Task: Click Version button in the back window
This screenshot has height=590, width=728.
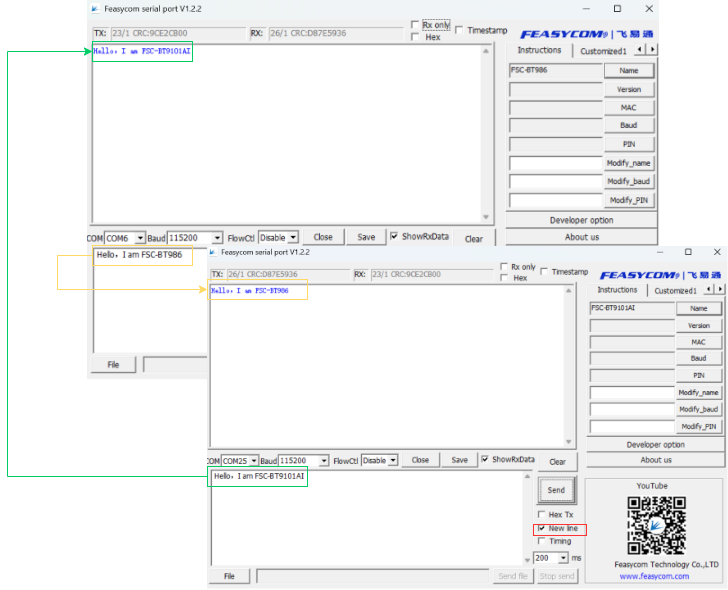Action: click(629, 89)
